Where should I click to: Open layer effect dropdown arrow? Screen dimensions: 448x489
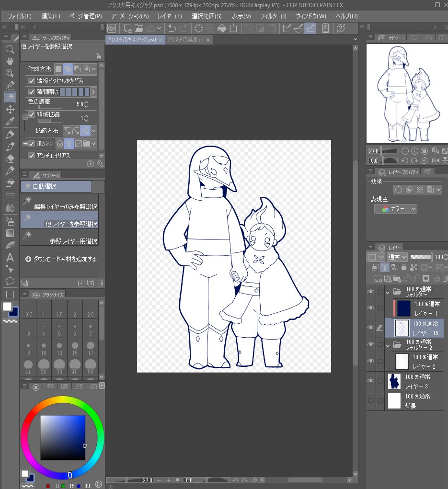438,190
